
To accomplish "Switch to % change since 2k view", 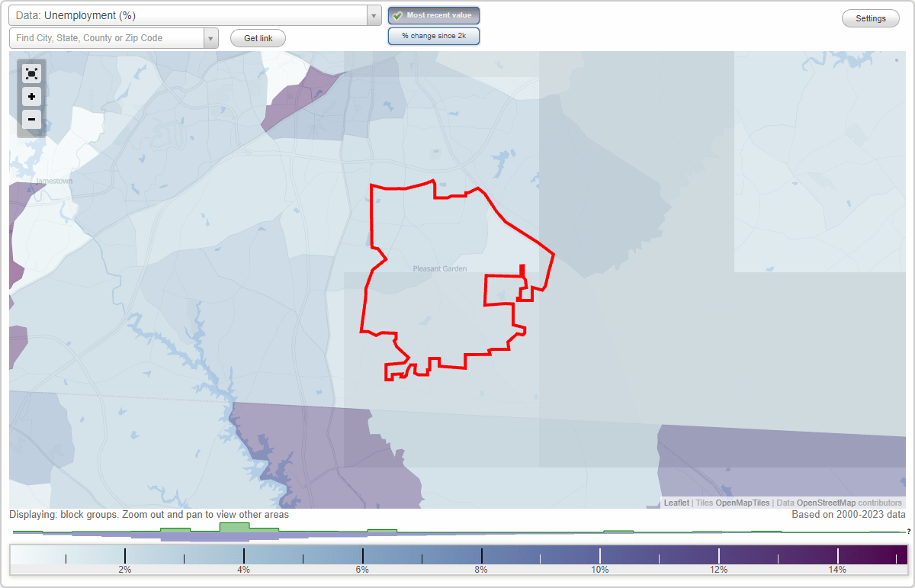I will click(x=433, y=35).
